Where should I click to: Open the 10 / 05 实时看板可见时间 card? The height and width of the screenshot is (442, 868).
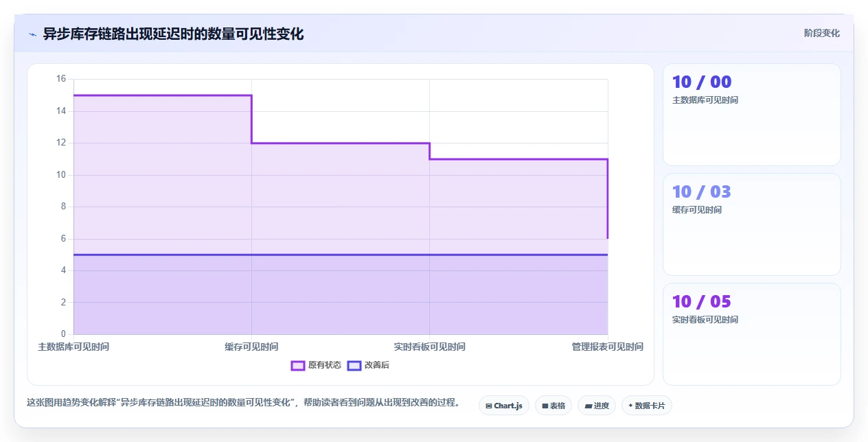point(751,334)
